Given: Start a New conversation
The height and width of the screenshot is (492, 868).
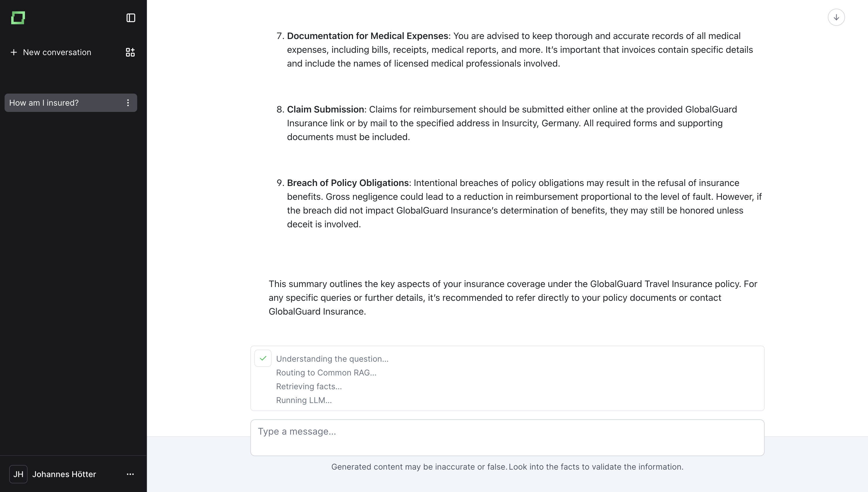Looking at the screenshot, I should click(x=57, y=52).
